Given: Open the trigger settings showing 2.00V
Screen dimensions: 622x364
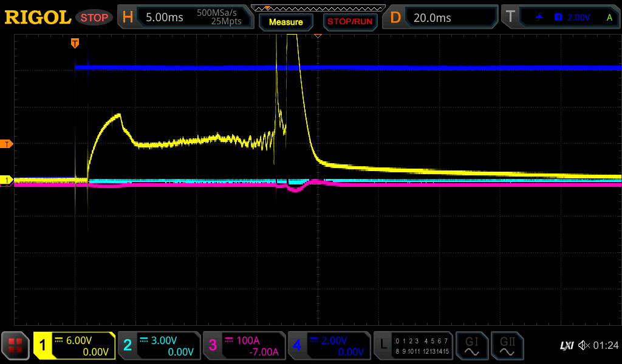Looking at the screenshot, I should tap(562, 18).
